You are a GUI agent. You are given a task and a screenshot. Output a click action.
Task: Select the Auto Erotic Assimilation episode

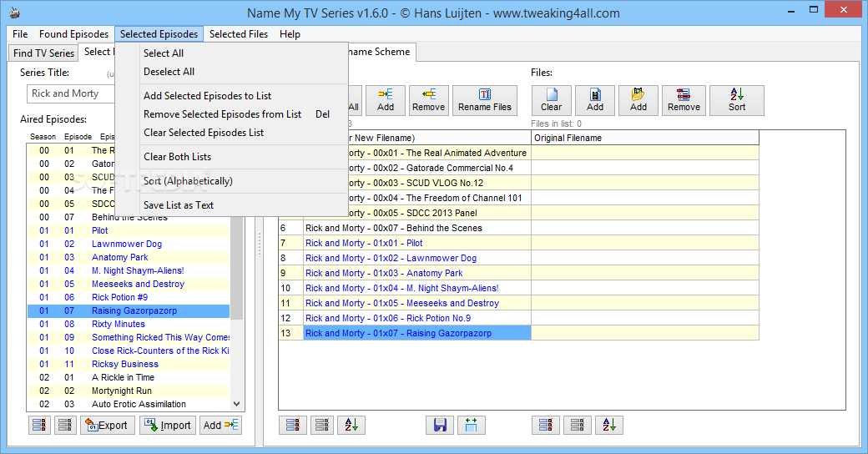tap(129, 404)
